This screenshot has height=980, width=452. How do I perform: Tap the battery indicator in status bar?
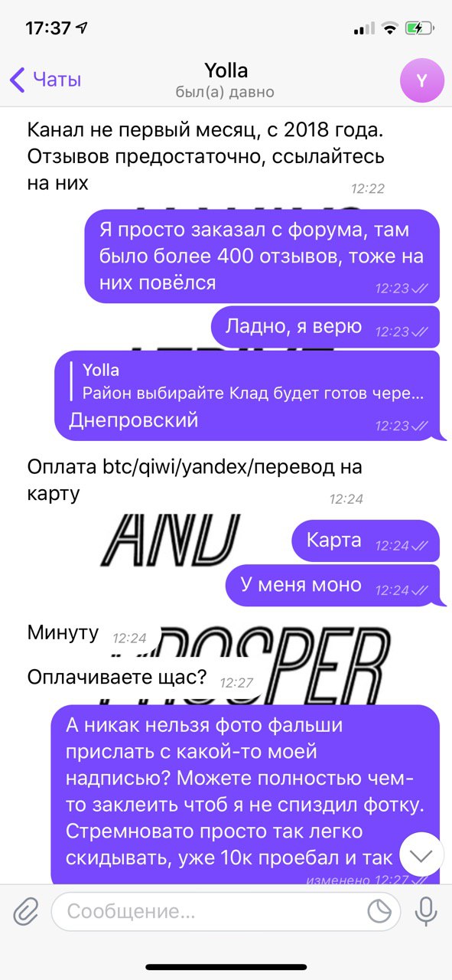tap(419, 28)
